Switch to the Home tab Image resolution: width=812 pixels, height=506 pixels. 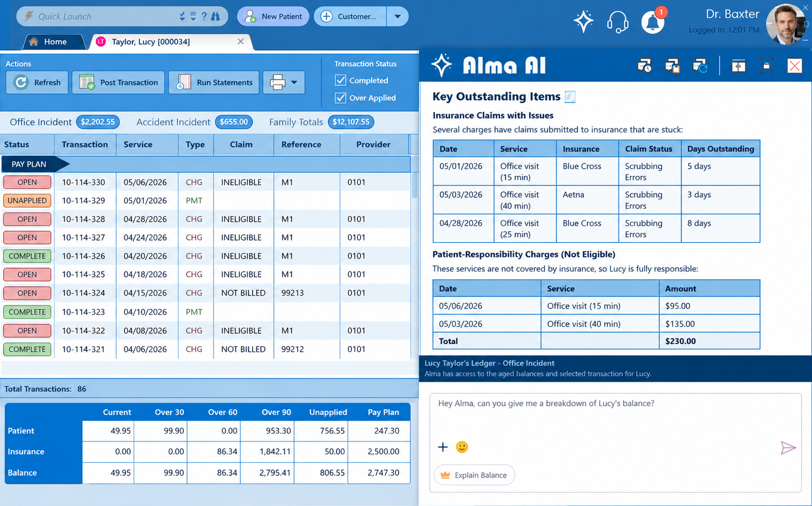pyautogui.click(x=55, y=42)
